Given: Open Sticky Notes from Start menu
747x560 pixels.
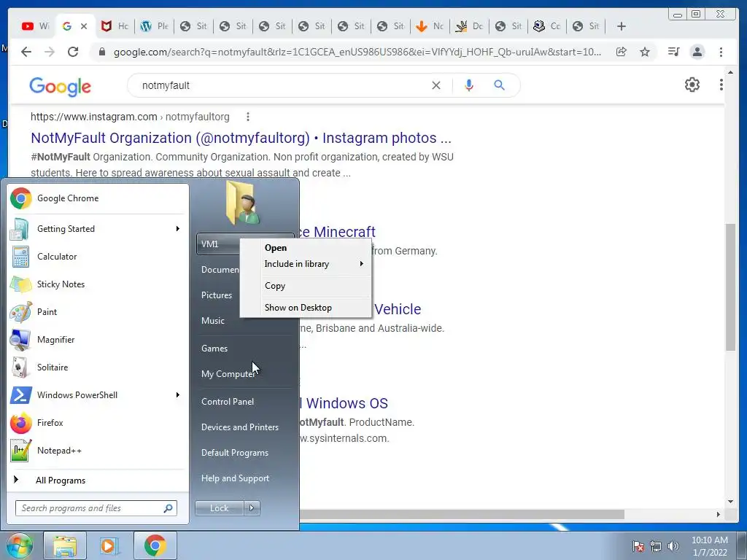Looking at the screenshot, I should point(98,284).
